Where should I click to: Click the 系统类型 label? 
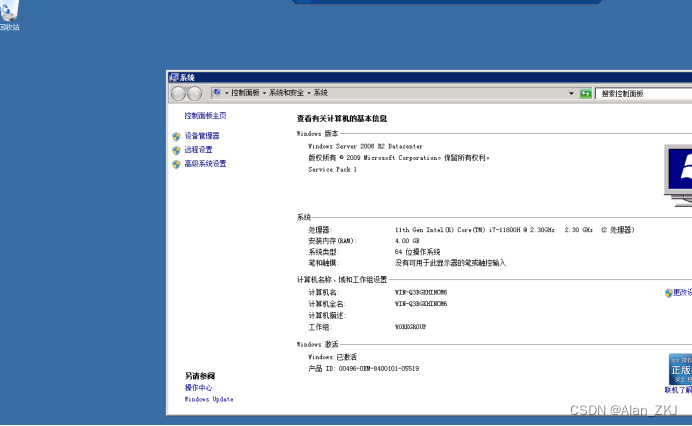pyautogui.click(x=323, y=252)
